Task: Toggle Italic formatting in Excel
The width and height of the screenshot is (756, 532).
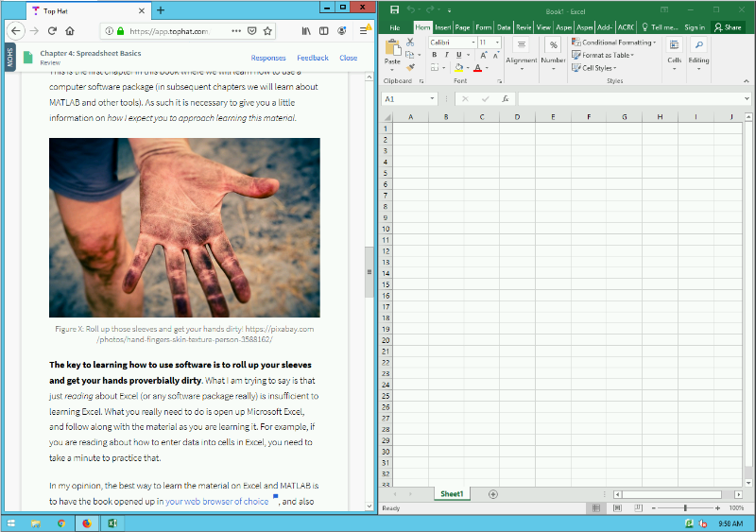Action: pyautogui.click(x=446, y=55)
